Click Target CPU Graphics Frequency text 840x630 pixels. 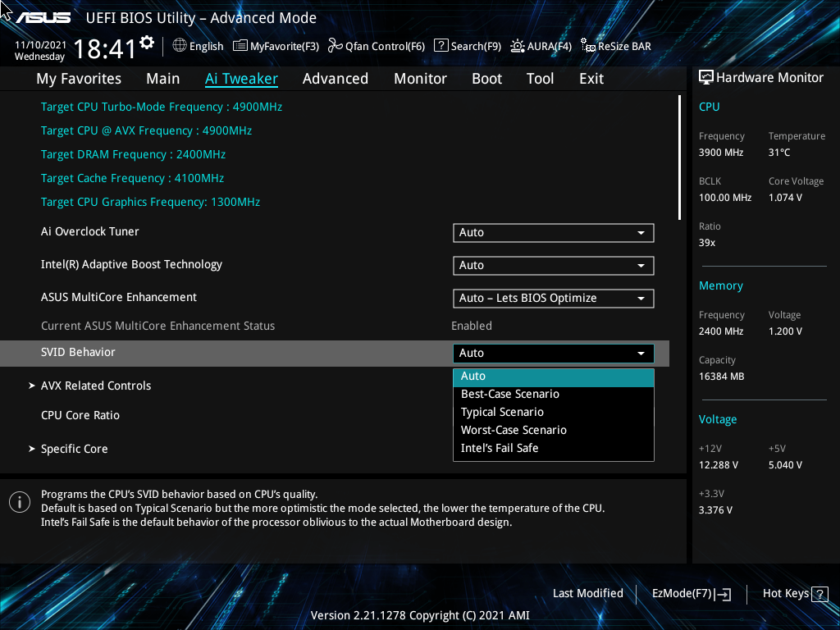click(151, 202)
